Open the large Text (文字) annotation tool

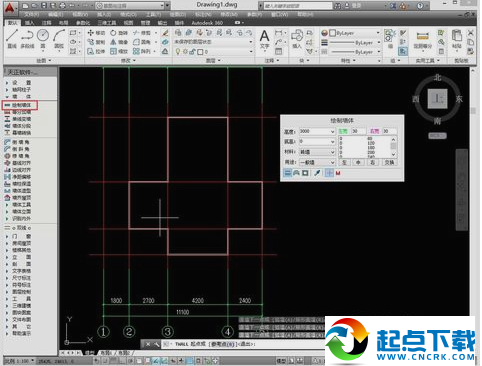[264, 40]
